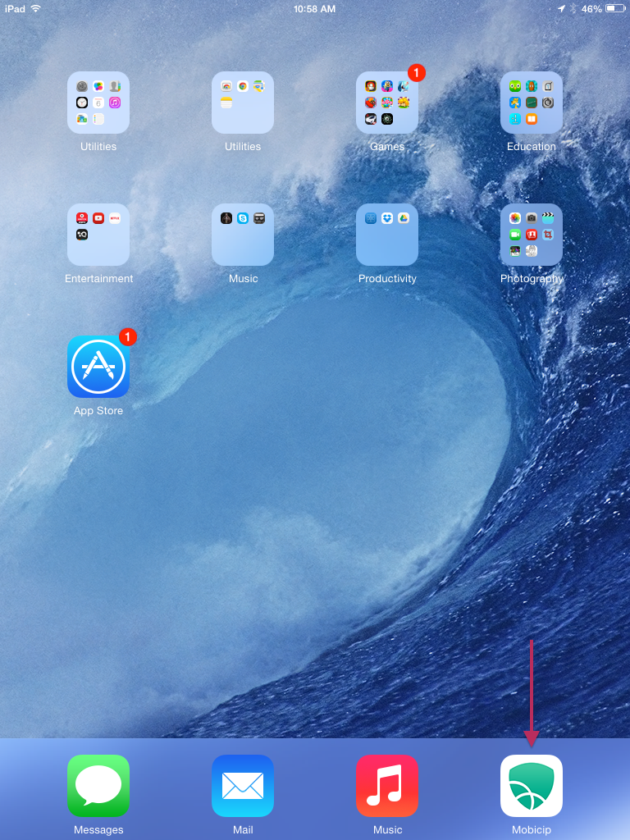The width and height of the screenshot is (630, 840).
Task: Open the Mail app
Action: point(243,786)
